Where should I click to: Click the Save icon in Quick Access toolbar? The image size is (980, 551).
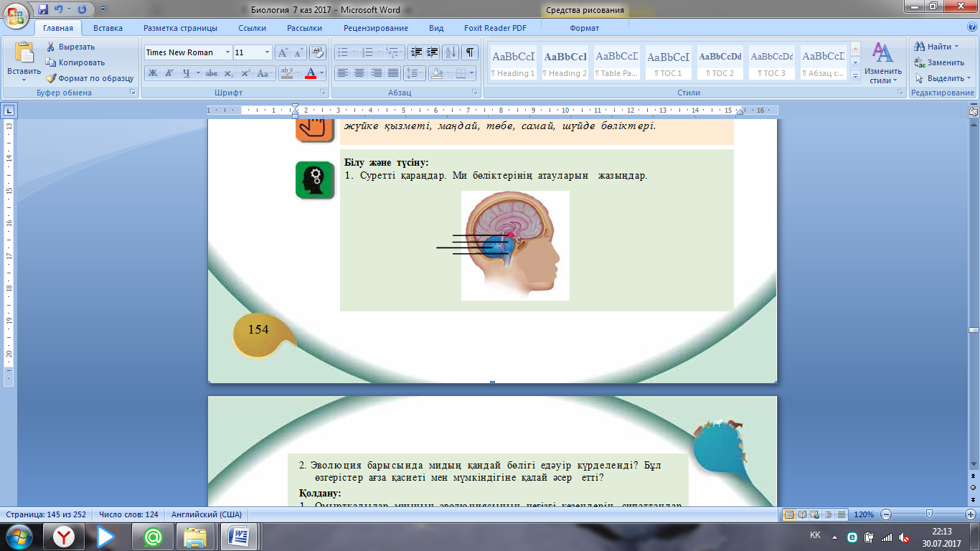click(43, 9)
